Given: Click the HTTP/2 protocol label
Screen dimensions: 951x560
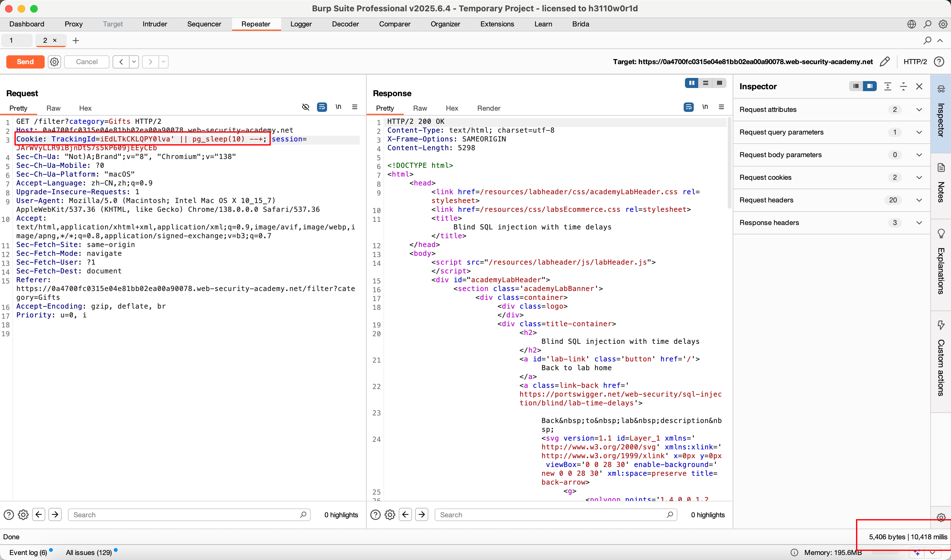Looking at the screenshot, I should pos(915,62).
